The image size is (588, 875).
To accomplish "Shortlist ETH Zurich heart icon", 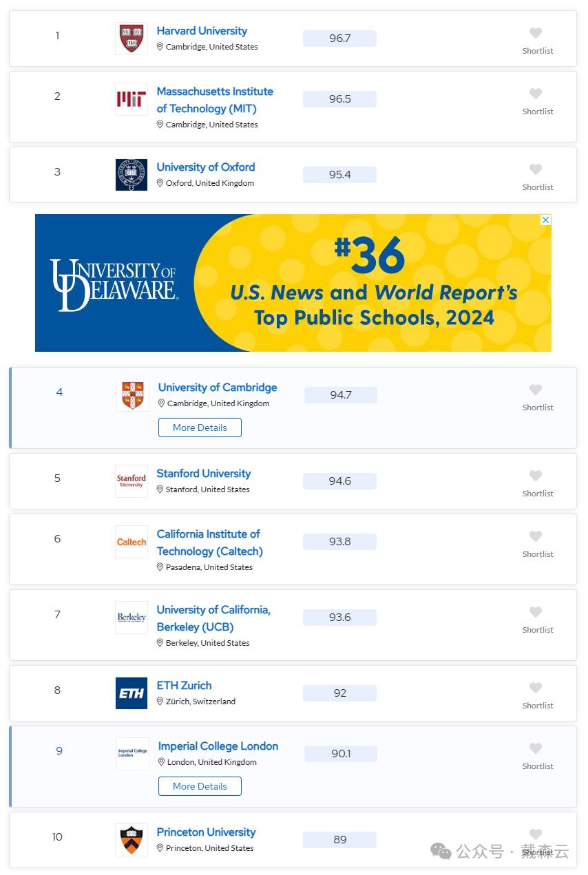I will [536, 688].
